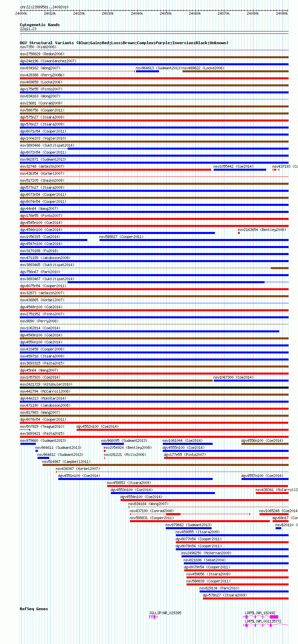Click the IGLL3P|NR_029395 gene label
This screenshot has width=298, height=644.
point(165,613)
